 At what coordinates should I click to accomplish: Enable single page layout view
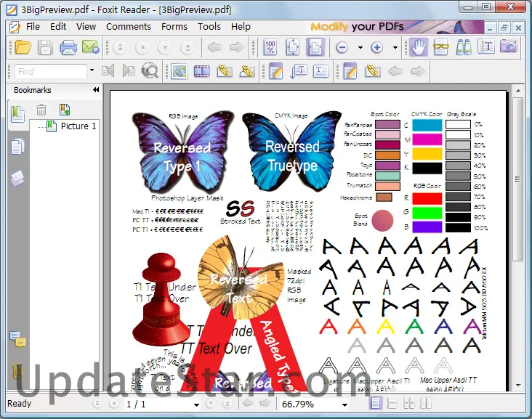[x=376, y=404]
